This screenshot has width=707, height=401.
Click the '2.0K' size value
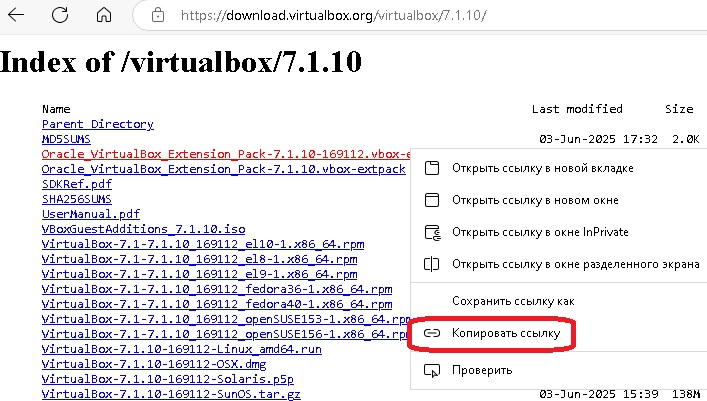(685, 139)
